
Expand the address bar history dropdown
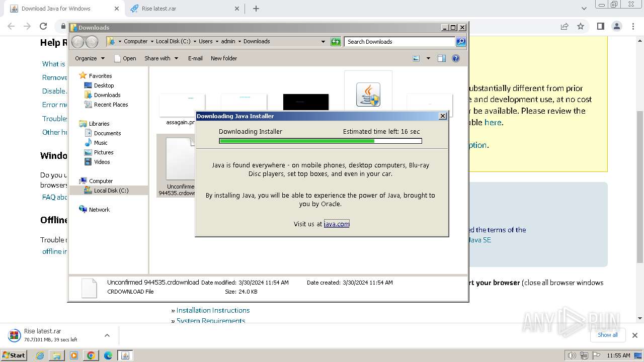323,42
